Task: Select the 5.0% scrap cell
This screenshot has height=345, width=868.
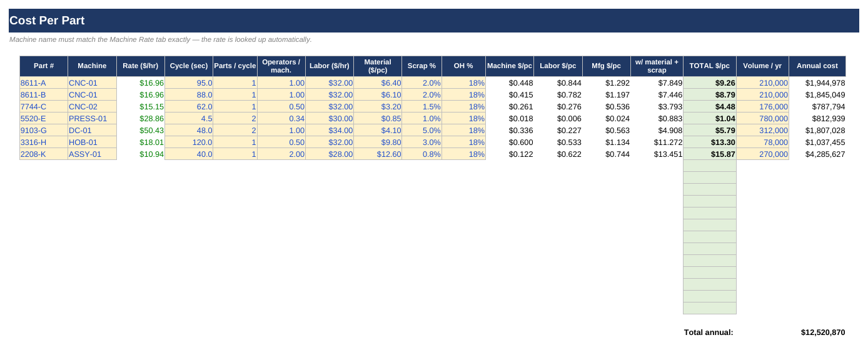Action: pos(421,130)
